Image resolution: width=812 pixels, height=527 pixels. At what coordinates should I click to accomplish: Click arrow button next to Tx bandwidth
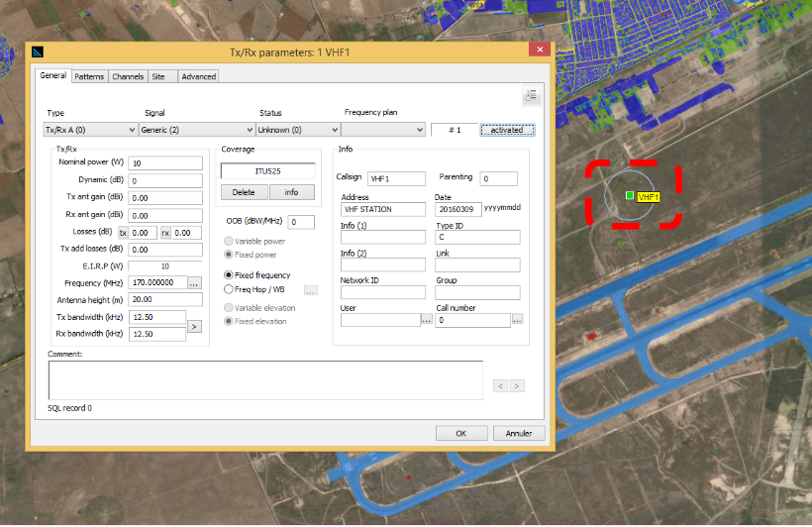[194, 325]
